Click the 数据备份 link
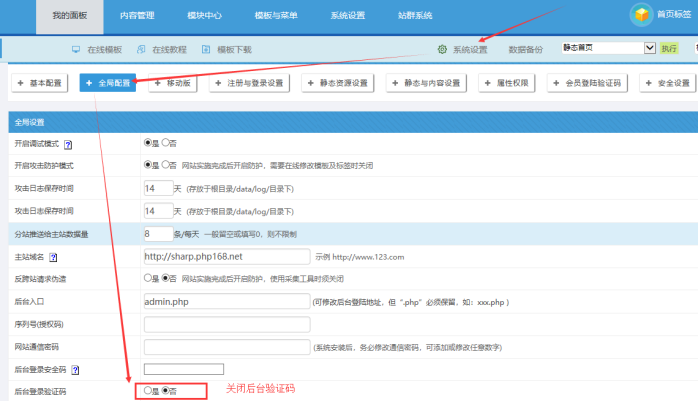 point(526,48)
